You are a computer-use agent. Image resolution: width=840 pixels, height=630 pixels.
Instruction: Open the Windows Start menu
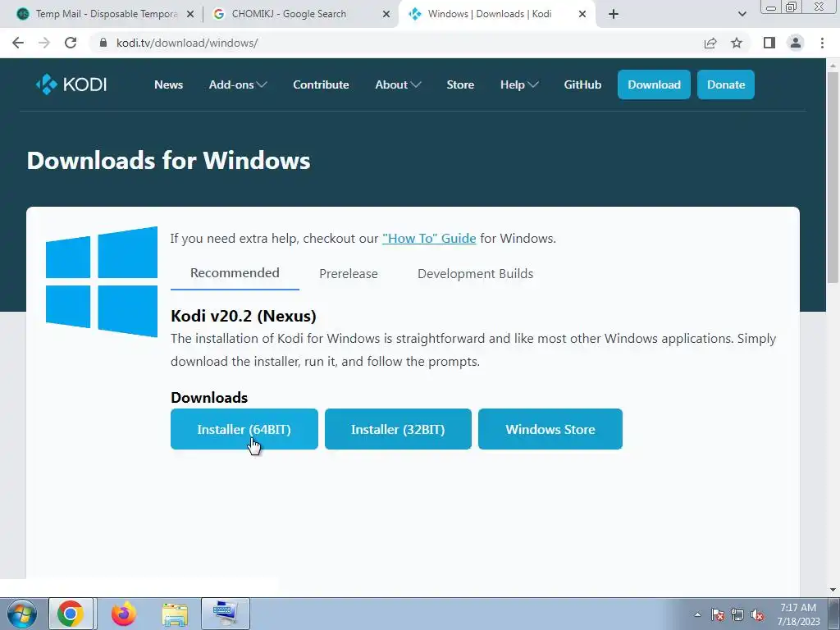22,614
